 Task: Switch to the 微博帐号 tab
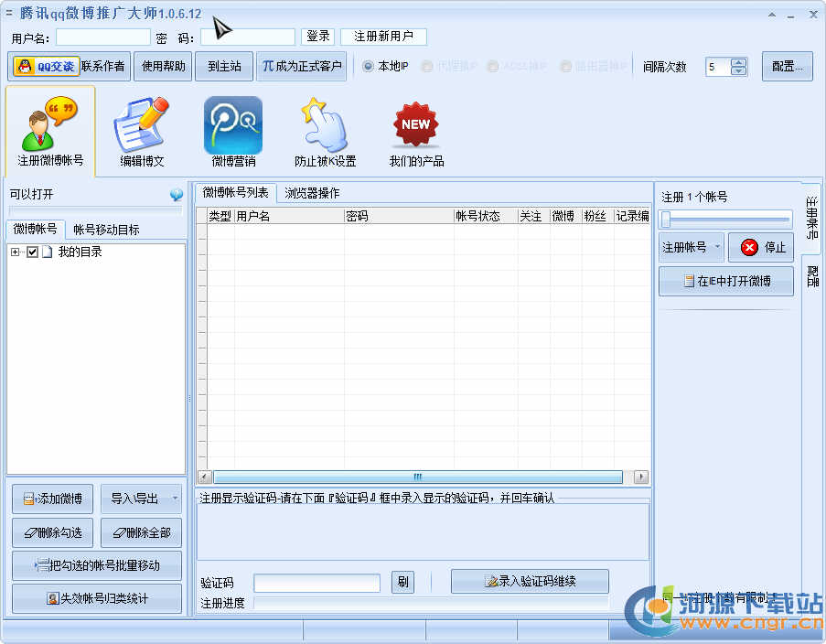(36, 230)
